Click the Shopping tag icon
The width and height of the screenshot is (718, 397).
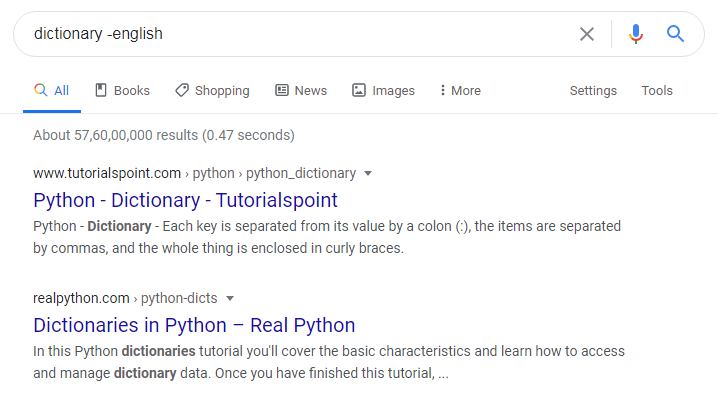(x=182, y=90)
